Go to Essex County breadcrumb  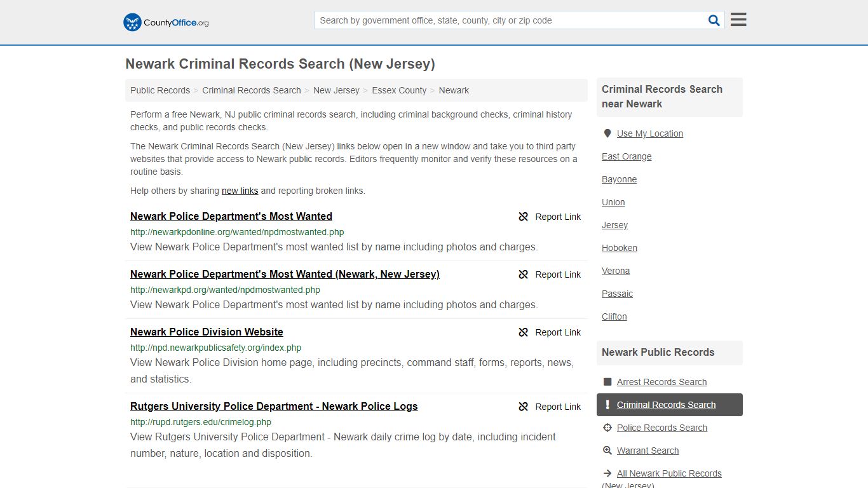(399, 90)
